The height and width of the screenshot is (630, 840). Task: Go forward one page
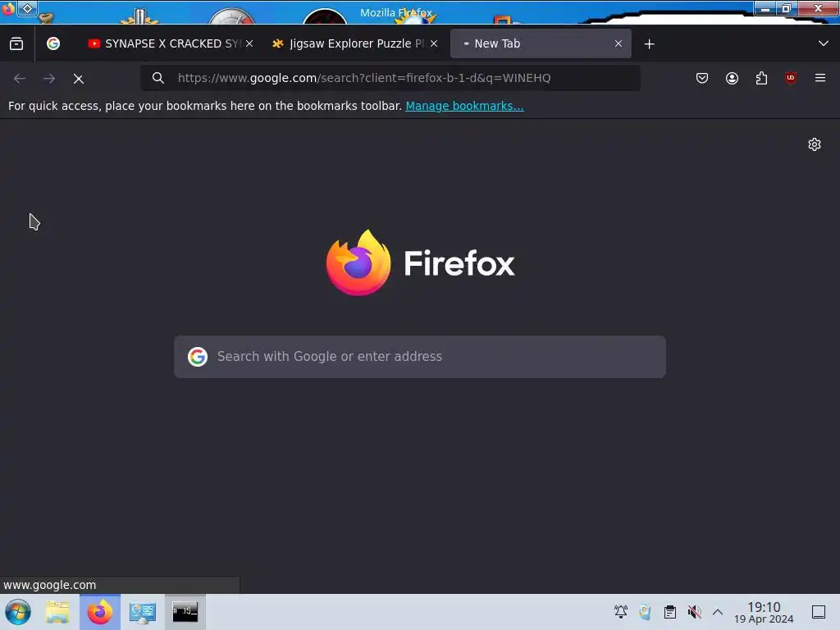[49, 78]
